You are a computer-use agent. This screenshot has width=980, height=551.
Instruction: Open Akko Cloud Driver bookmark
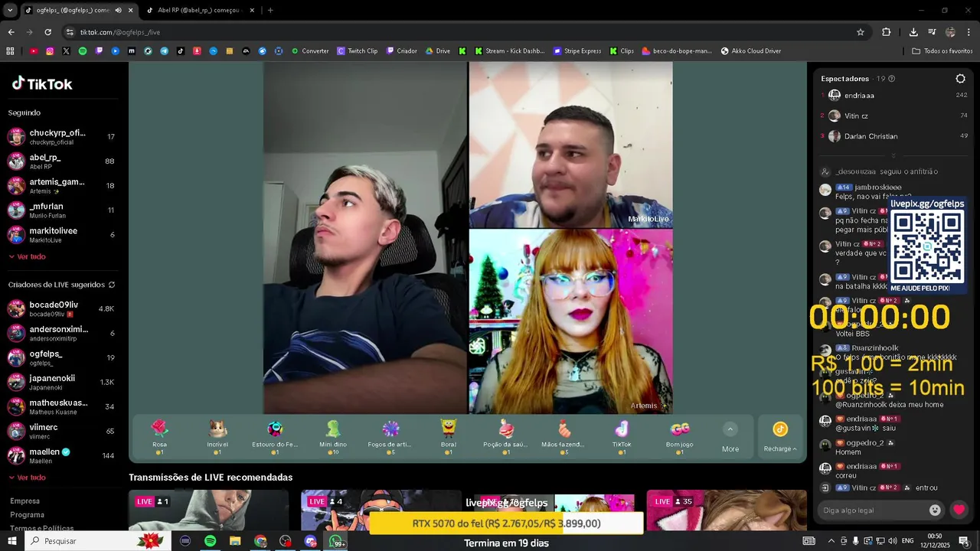750,51
